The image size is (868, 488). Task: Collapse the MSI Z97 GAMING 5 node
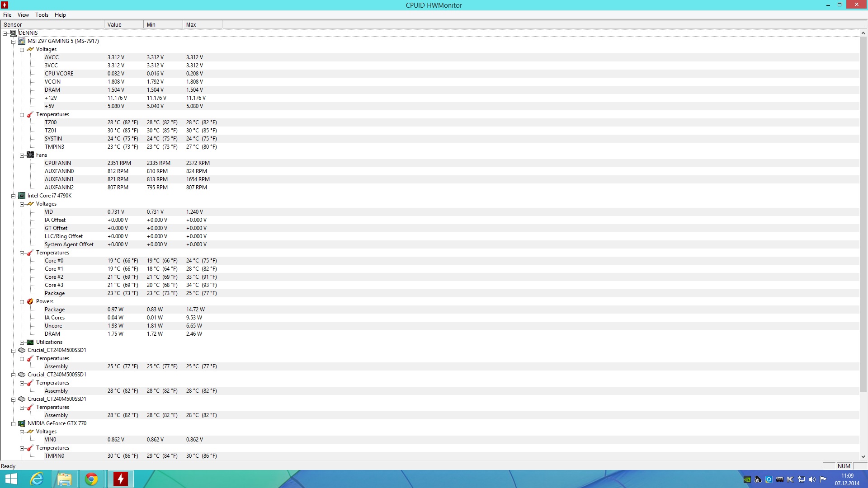pyautogui.click(x=13, y=42)
